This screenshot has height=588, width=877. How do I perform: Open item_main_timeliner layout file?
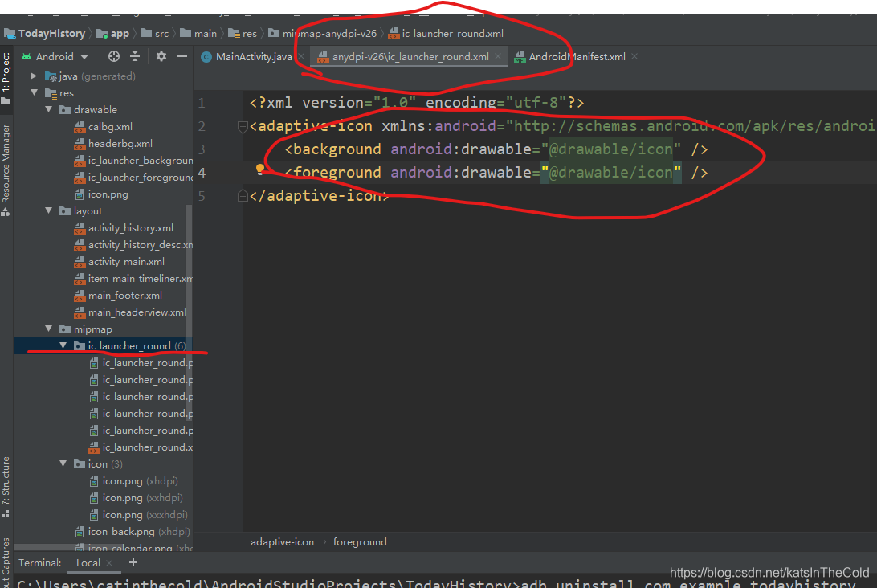tap(133, 278)
